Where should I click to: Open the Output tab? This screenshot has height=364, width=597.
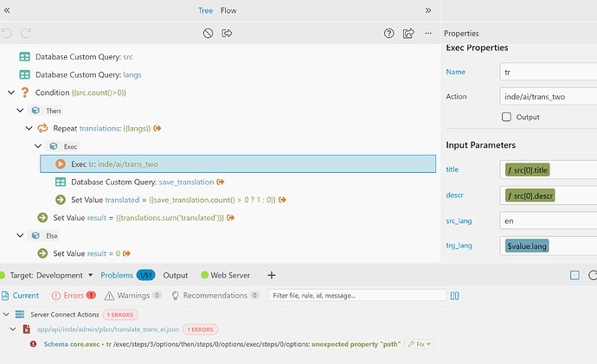click(x=175, y=275)
